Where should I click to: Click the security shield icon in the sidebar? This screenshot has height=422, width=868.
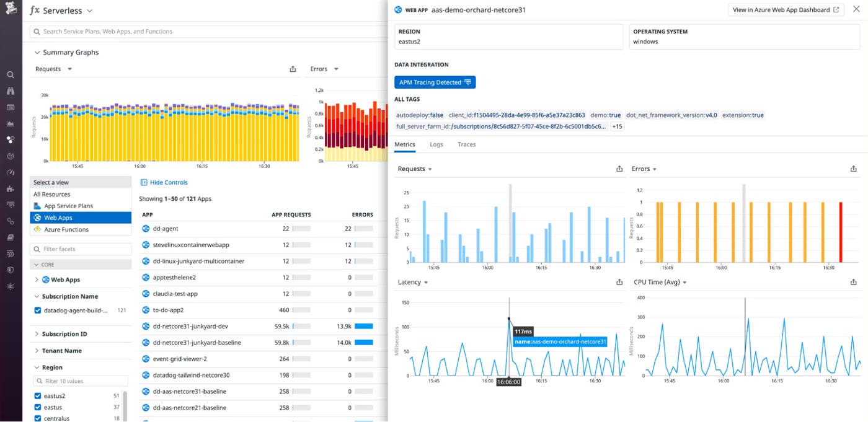(11, 270)
